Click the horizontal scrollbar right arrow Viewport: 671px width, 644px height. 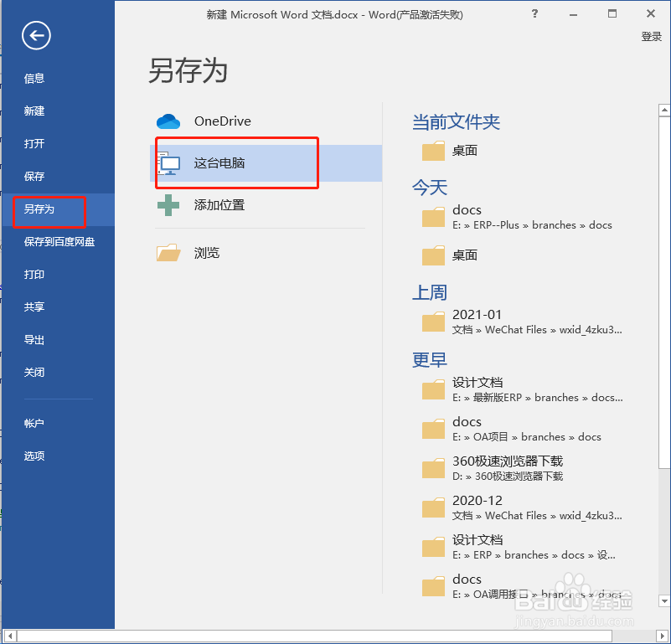662,636
